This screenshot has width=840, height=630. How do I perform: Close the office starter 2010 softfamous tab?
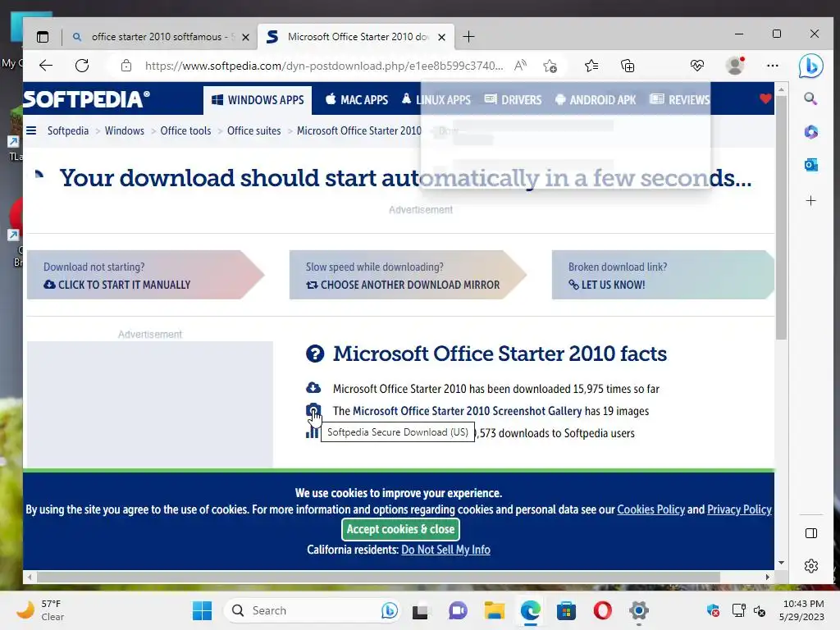(245, 37)
